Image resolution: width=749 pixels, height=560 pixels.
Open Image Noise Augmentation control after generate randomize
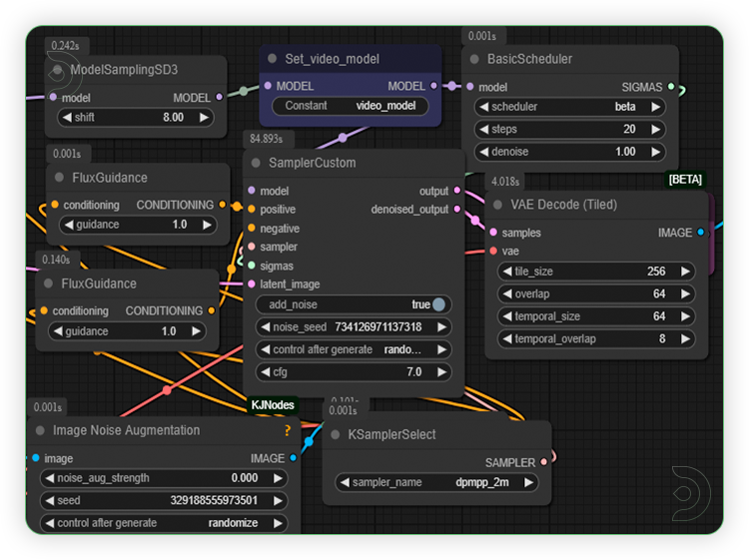[164, 523]
